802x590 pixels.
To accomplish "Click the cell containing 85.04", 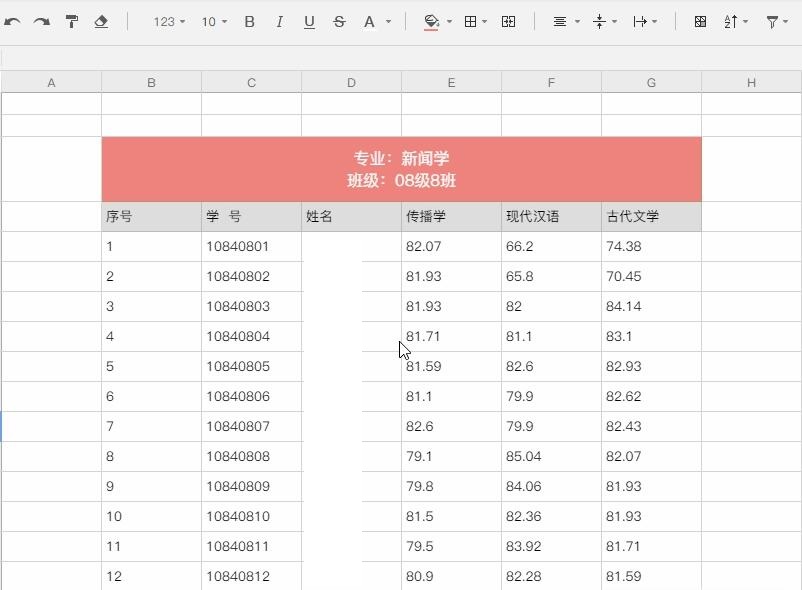I will pos(551,456).
